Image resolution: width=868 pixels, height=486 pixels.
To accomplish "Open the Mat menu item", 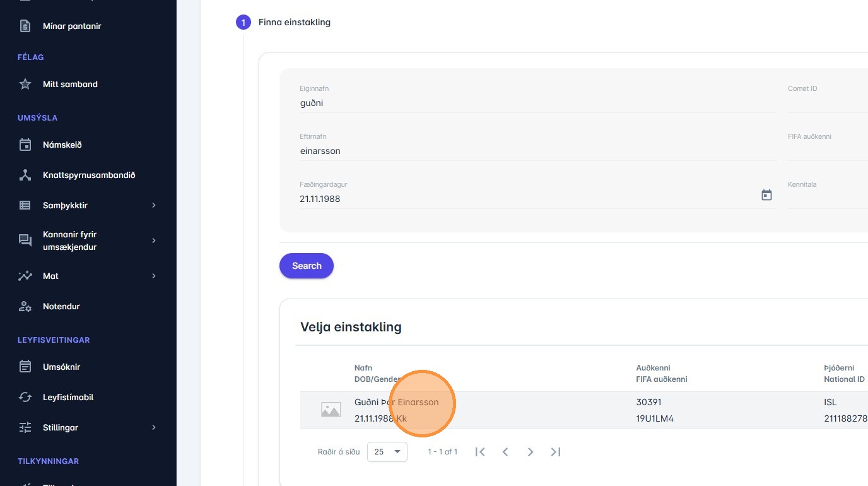I will (50, 276).
